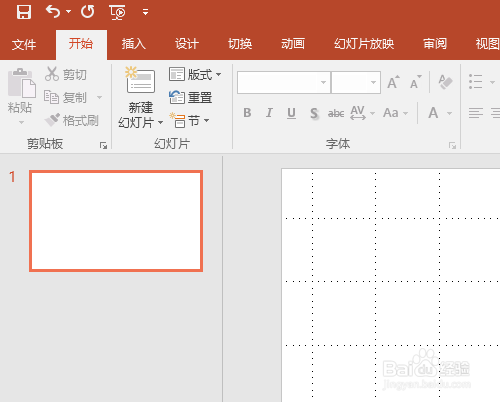The height and width of the screenshot is (402, 500).
Task: Click the Save icon in quick access toolbar
Action: pyautogui.click(x=24, y=12)
